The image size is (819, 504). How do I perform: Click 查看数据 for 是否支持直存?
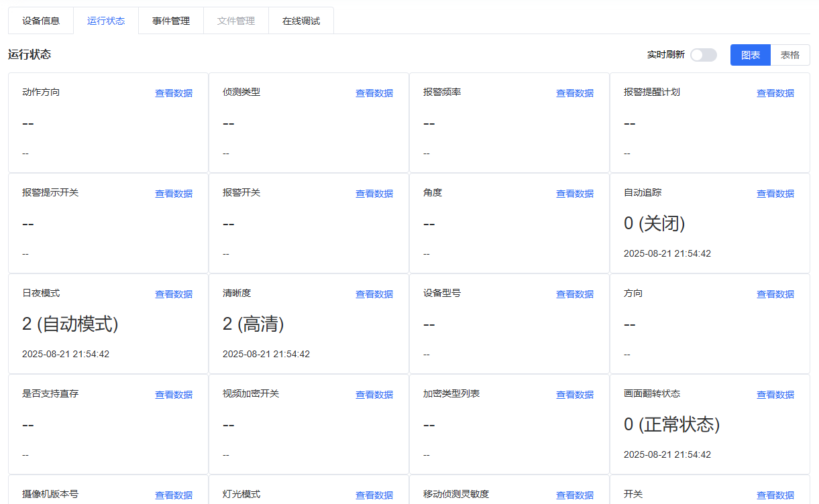pos(174,395)
